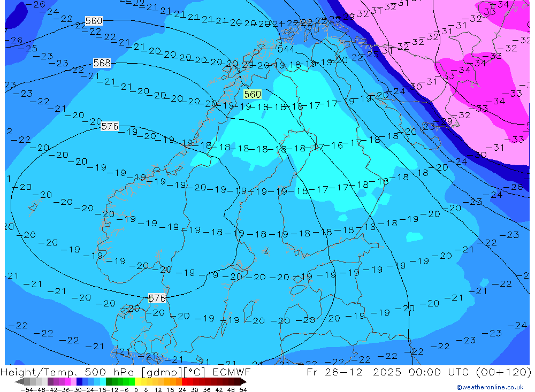Click the '[°C]' unit label
Viewport: 535px width, 392px height.
pyautogui.click(x=195, y=372)
